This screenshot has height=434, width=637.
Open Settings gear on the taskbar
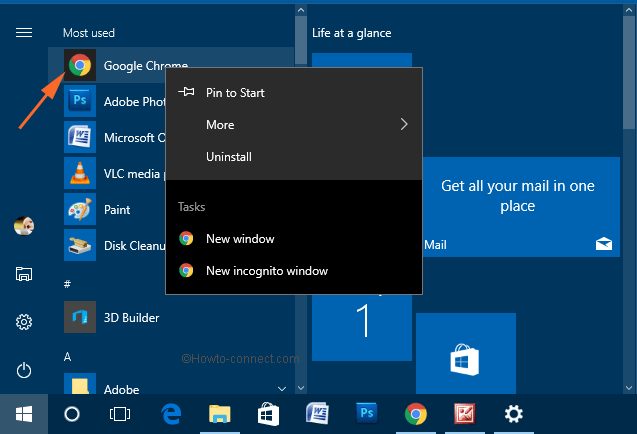coord(514,414)
